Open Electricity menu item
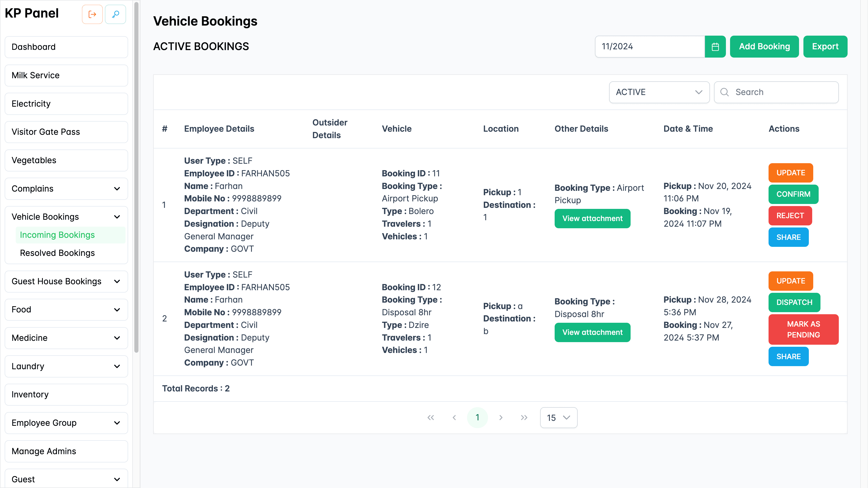 click(66, 104)
